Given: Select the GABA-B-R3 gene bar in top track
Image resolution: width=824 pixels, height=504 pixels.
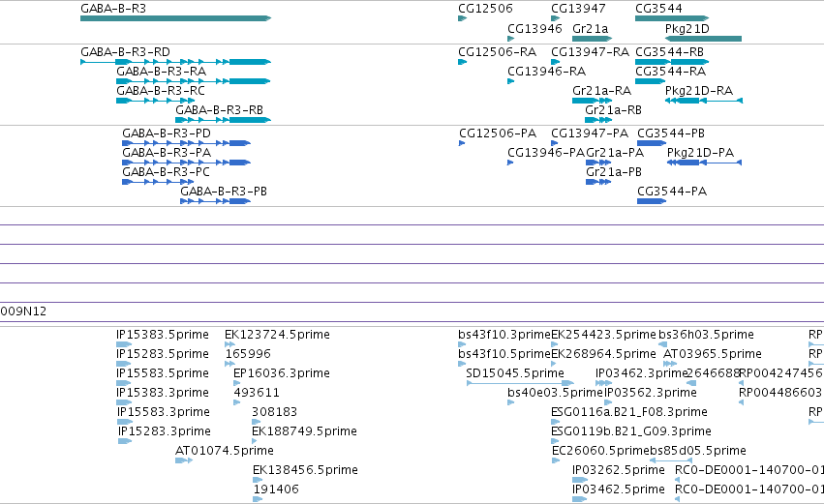Looking at the screenshot, I should tap(175, 18).
